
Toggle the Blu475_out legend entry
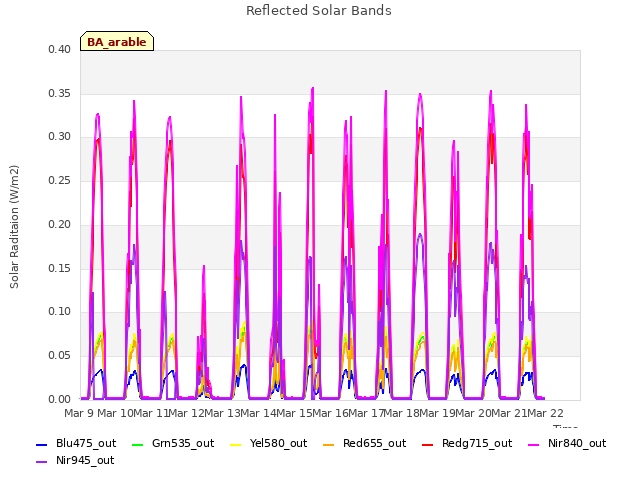(76, 443)
